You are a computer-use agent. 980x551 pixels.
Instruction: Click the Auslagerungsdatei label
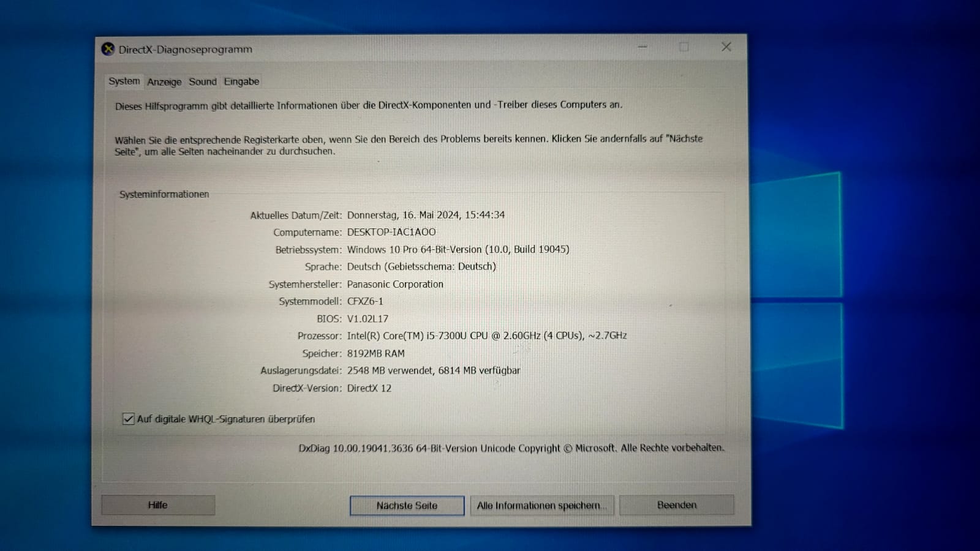coord(301,371)
